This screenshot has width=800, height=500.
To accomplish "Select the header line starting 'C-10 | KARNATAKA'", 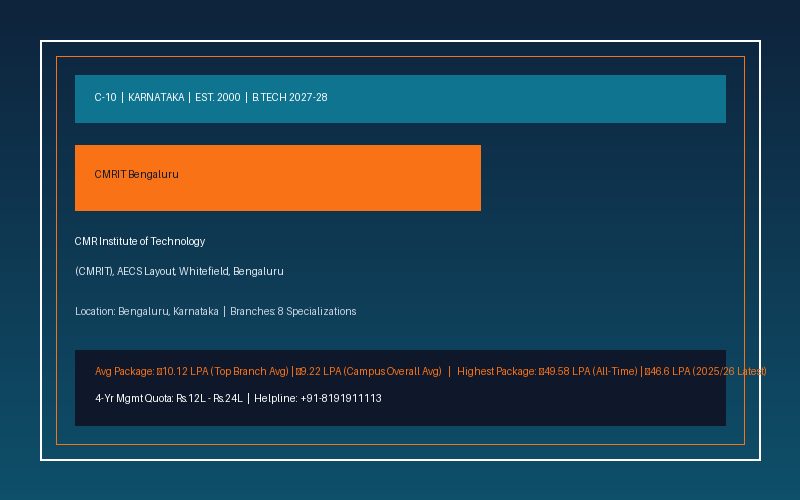I will [x=211, y=97].
